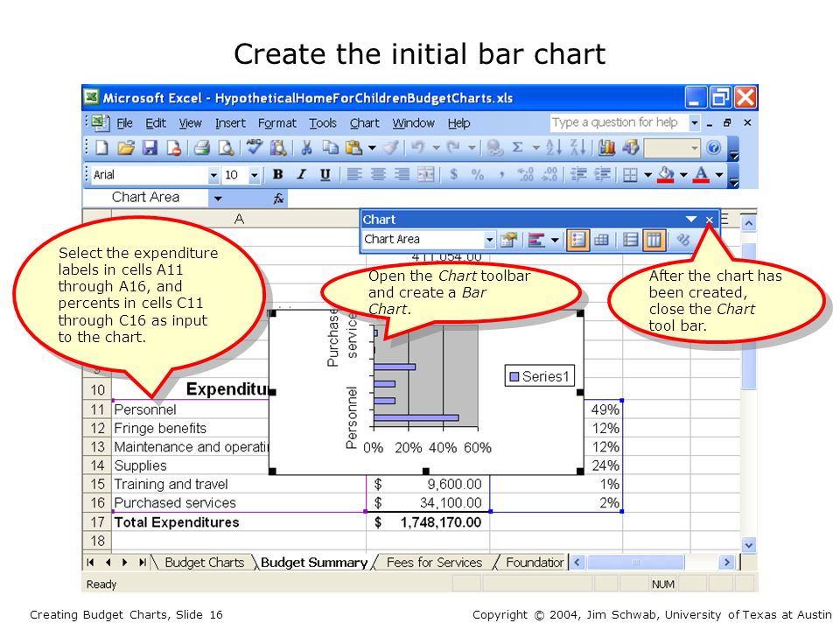Sort descending with the Z-A icon

click(x=578, y=147)
